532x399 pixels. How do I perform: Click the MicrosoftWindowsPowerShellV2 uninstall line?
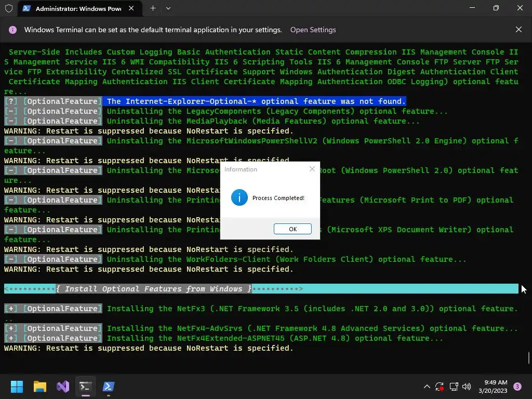pos(261,145)
